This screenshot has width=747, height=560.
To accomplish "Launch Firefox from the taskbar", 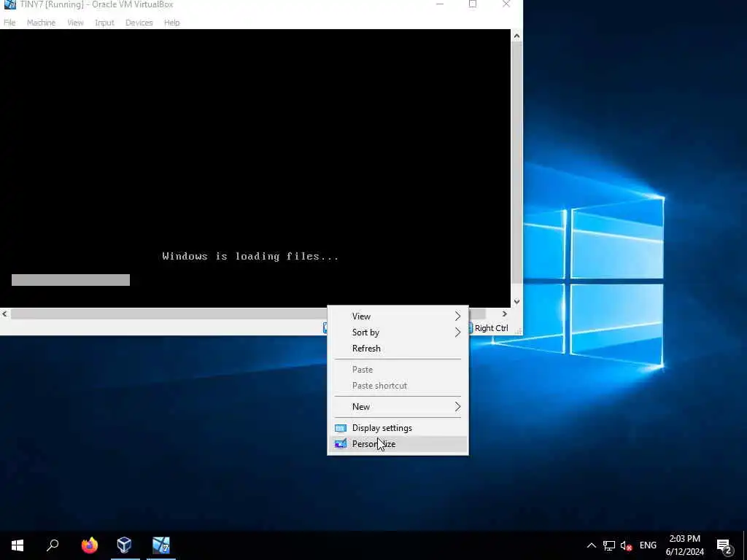I will tap(90, 545).
